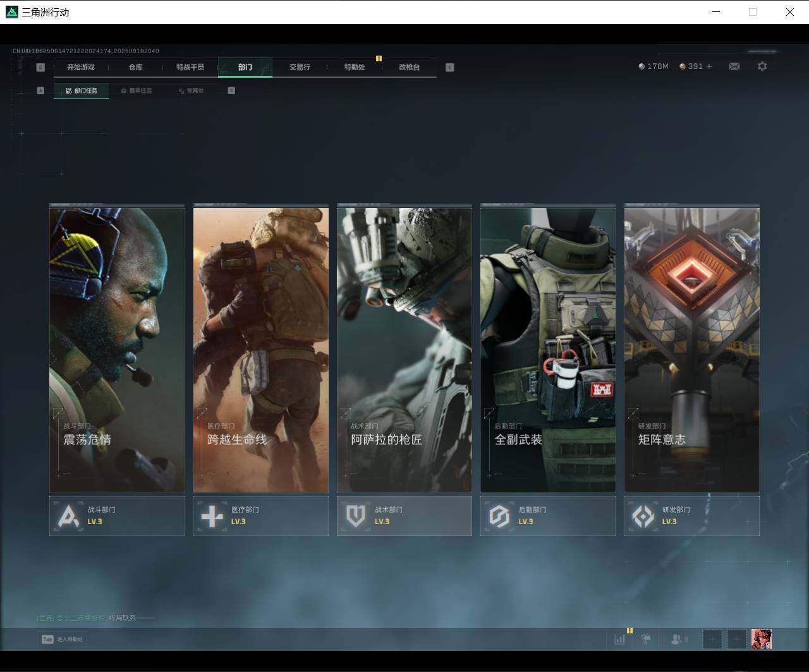Click the E key hint icon

pyautogui.click(x=450, y=68)
